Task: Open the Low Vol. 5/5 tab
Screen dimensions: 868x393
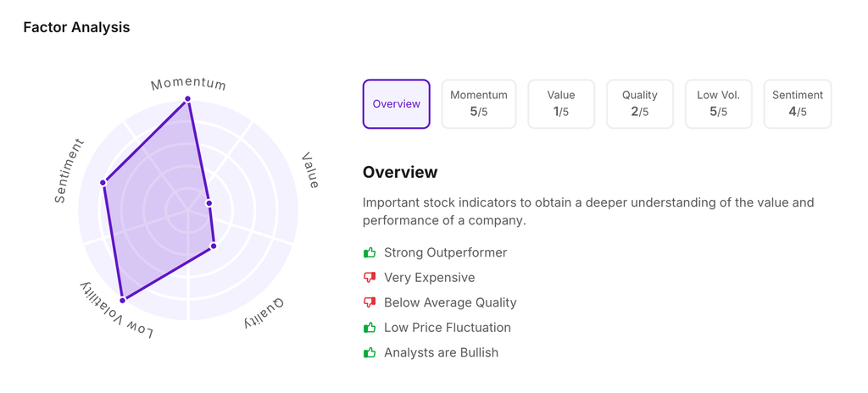Action: [719, 104]
